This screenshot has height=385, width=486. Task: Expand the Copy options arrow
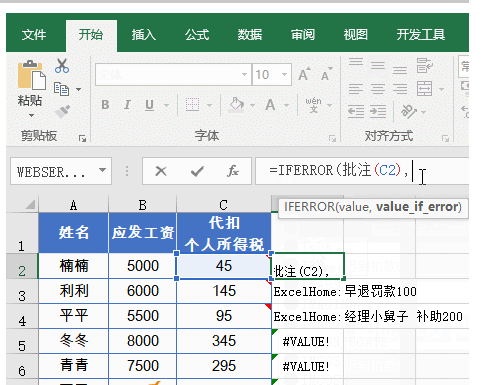click(x=79, y=89)
